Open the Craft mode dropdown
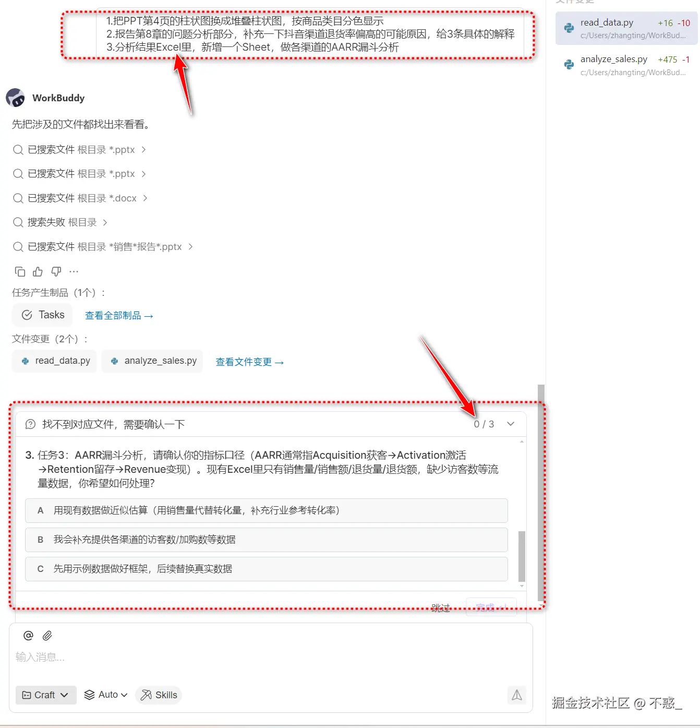Viewport: 700px width, 728px height. point(46,695)
